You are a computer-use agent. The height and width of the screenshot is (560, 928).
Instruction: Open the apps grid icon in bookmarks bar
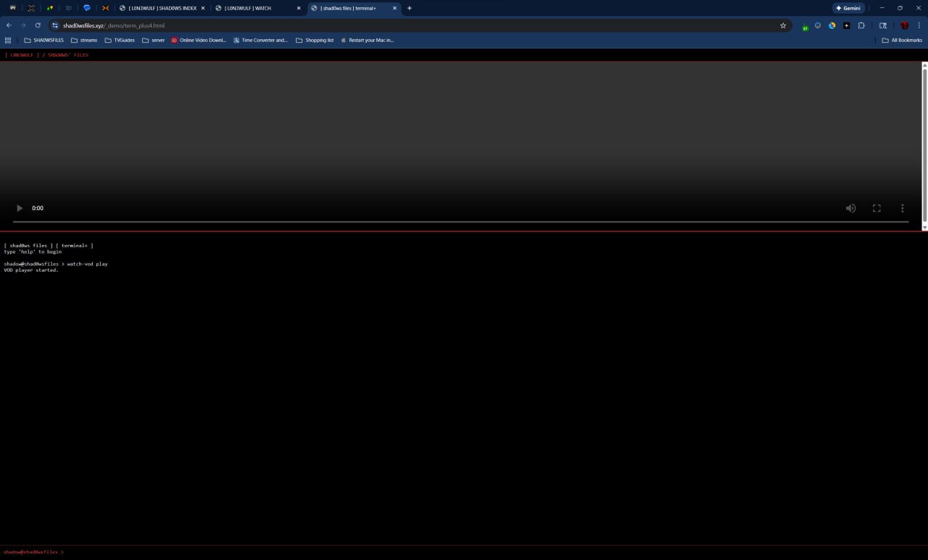[x=8, y=41]
